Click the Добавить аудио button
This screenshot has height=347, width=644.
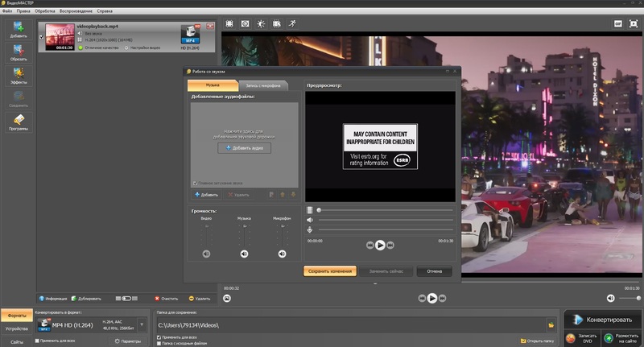245,148
